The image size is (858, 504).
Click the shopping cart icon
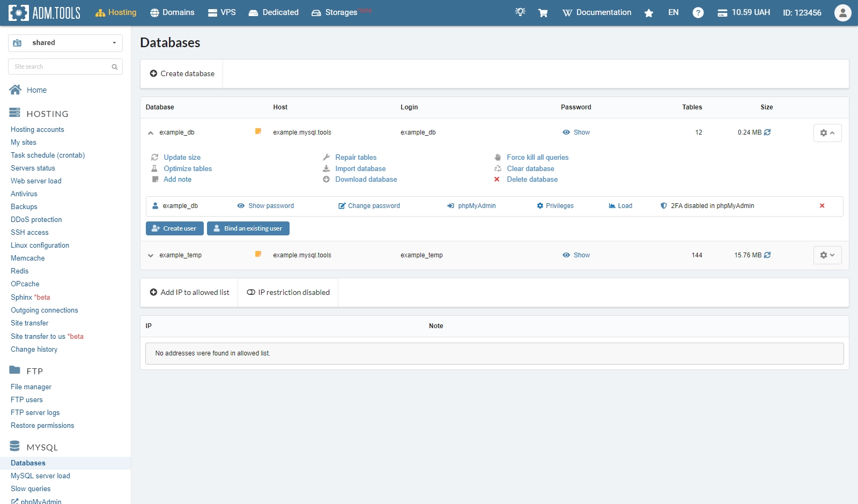pyautogui.click(x=543, y=12)
